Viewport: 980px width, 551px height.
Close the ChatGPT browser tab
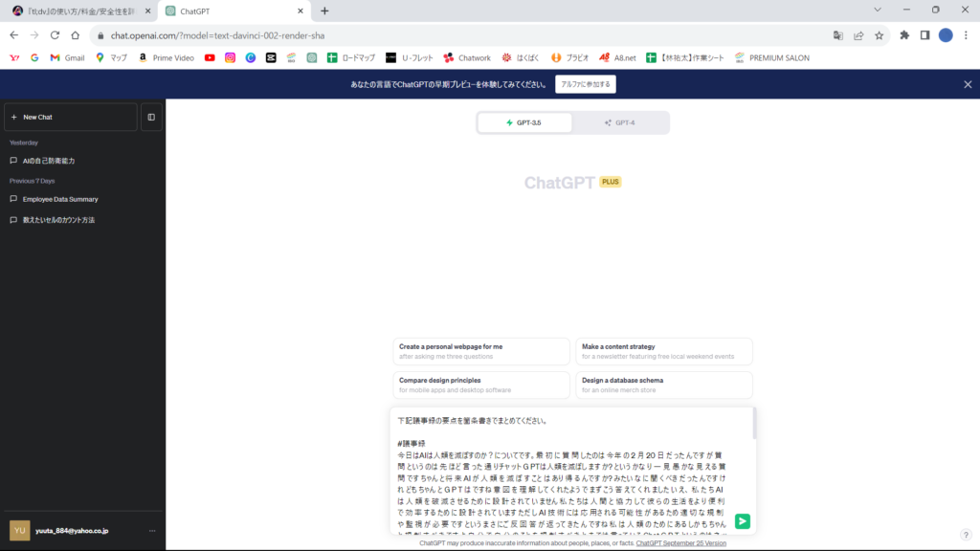300,11
